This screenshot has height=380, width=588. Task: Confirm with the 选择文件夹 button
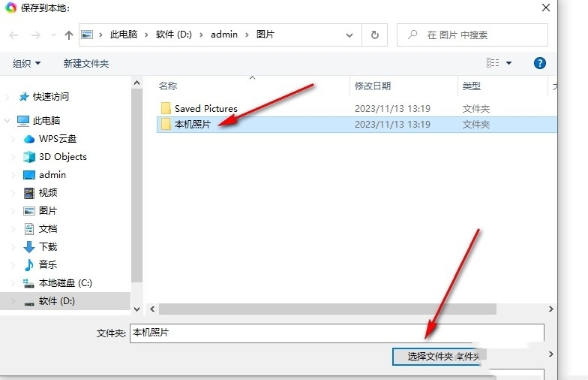pos(436,356)
